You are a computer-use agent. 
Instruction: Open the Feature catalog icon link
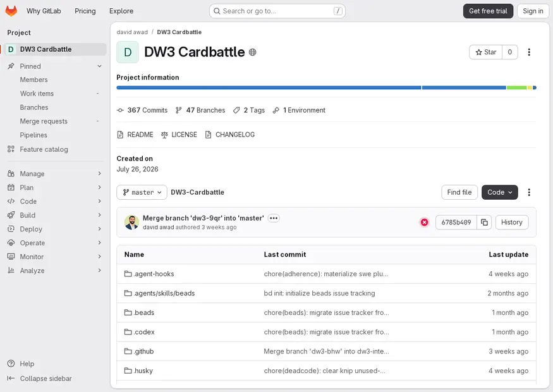coord(11,149)
